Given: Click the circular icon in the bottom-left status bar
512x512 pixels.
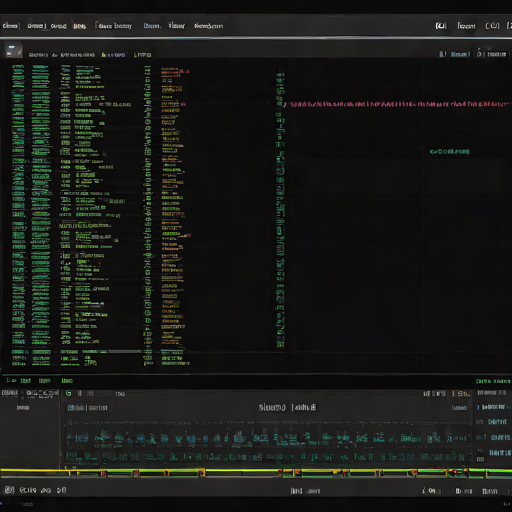Looking at the screenshot, I should [x=9, y=490].
